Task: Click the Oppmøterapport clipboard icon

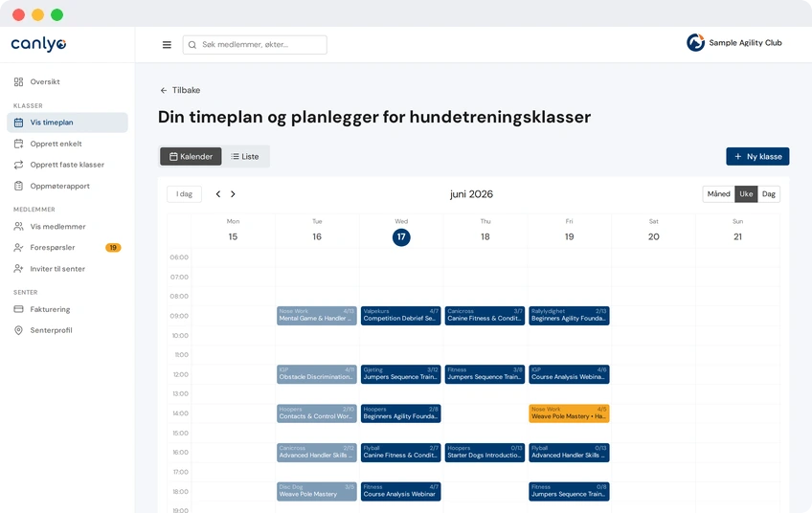Action: [x=18, y=186]
